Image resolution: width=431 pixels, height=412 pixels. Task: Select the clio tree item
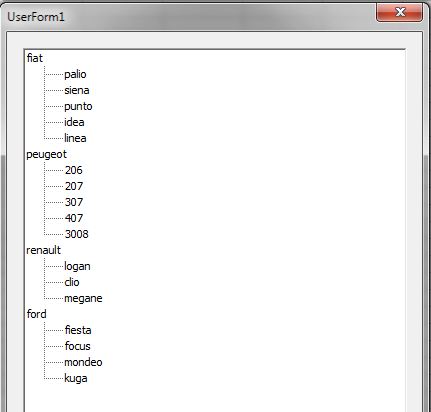coord(72,282)
